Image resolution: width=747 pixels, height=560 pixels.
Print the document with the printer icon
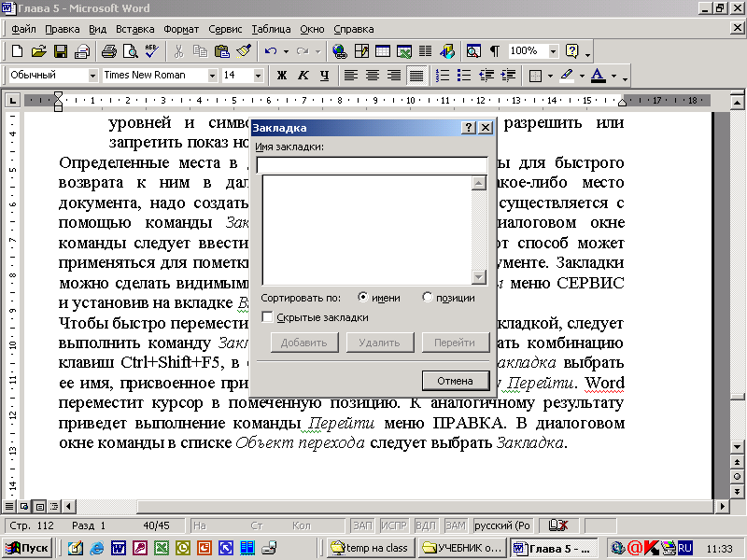tap(108, 51)
